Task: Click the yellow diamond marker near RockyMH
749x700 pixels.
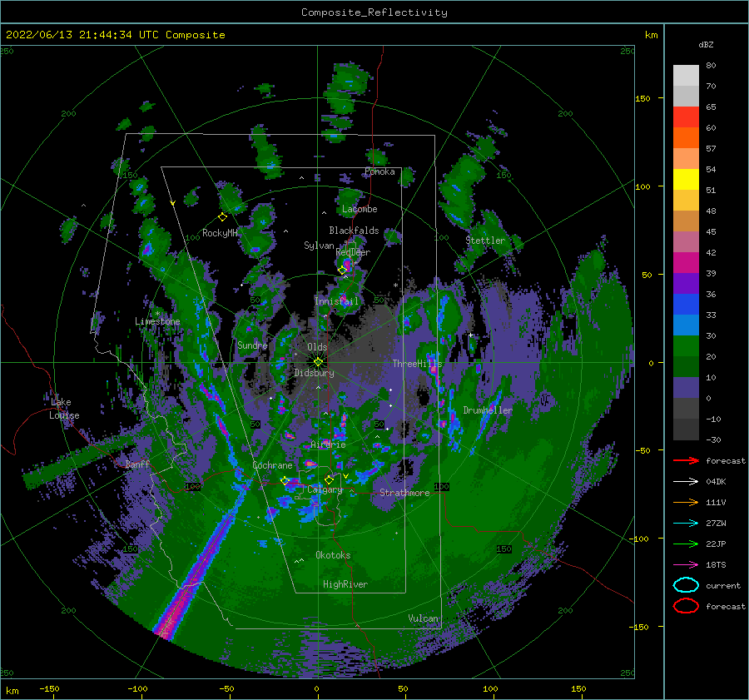Action: (222, 217)
